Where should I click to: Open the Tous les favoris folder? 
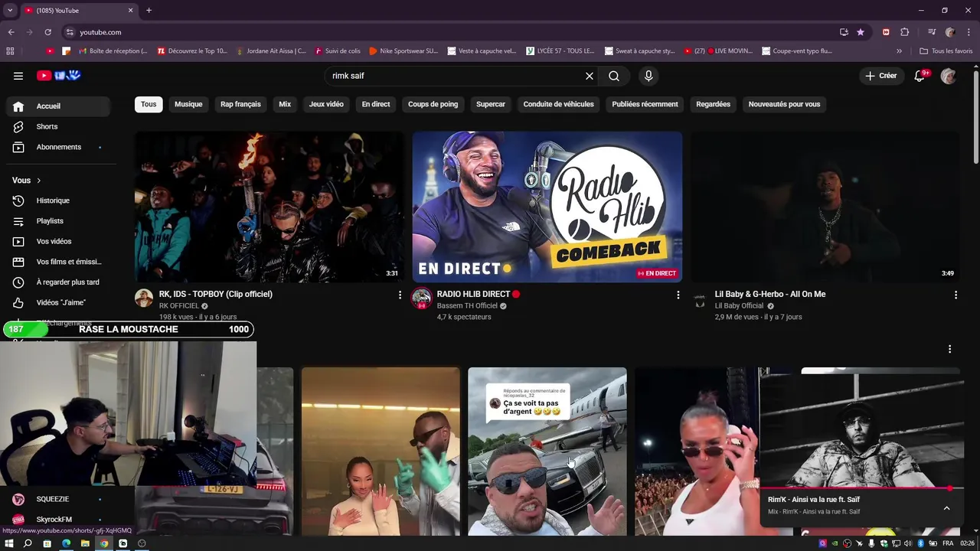point(947,51)
